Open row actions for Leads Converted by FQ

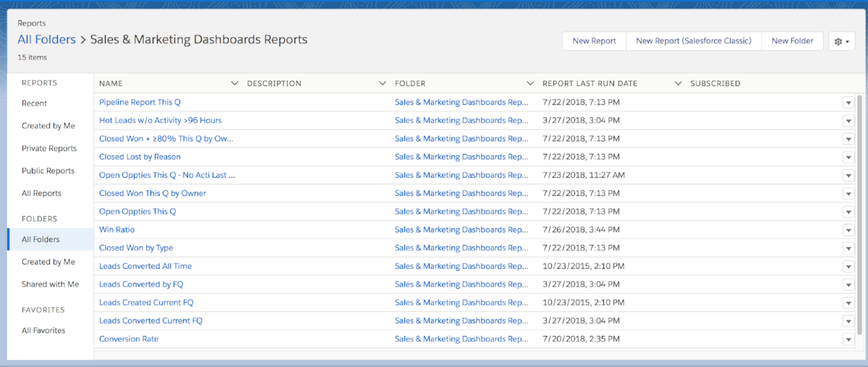[848, 285]
